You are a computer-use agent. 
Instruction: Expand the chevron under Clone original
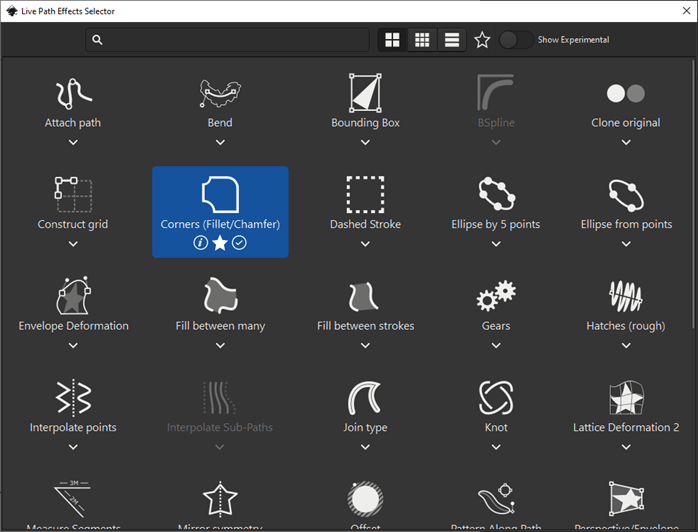click(x=625, y=142)
